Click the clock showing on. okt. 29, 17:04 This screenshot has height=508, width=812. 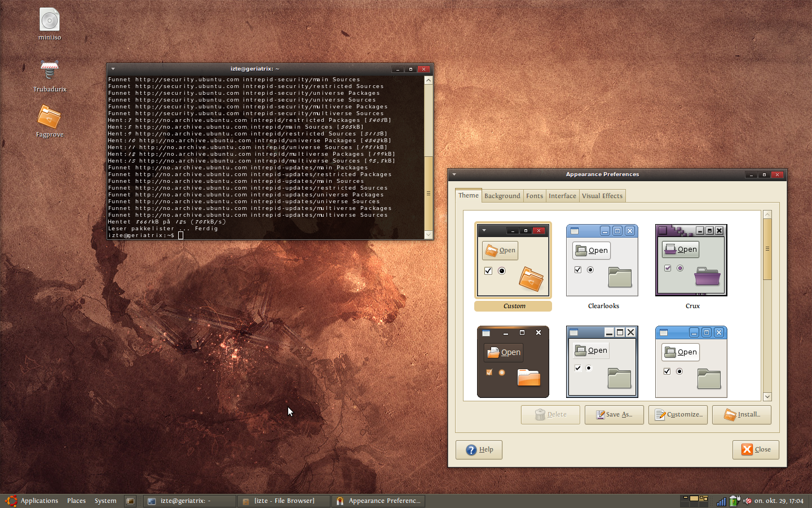pyautogui.click(x=779, y=501)
